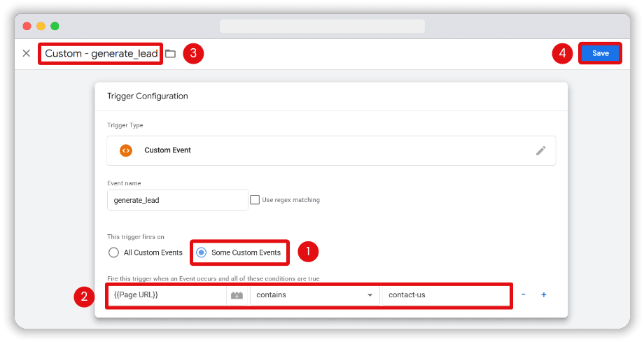Open the folder icon beside the trigger name

point(170,54)
